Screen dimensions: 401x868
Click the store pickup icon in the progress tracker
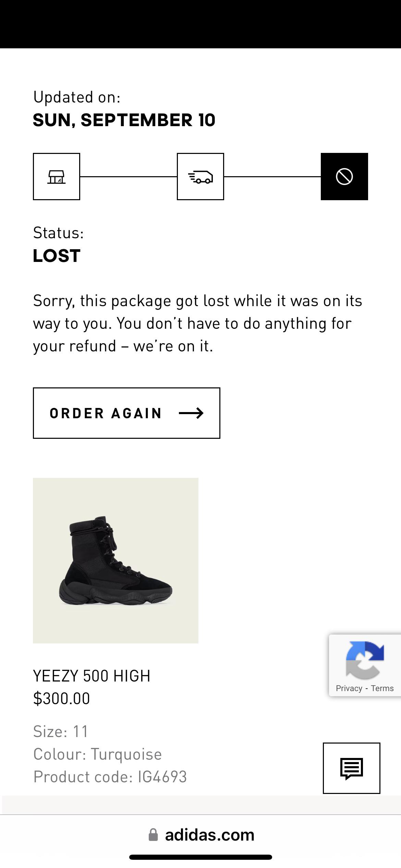(57, 177)
